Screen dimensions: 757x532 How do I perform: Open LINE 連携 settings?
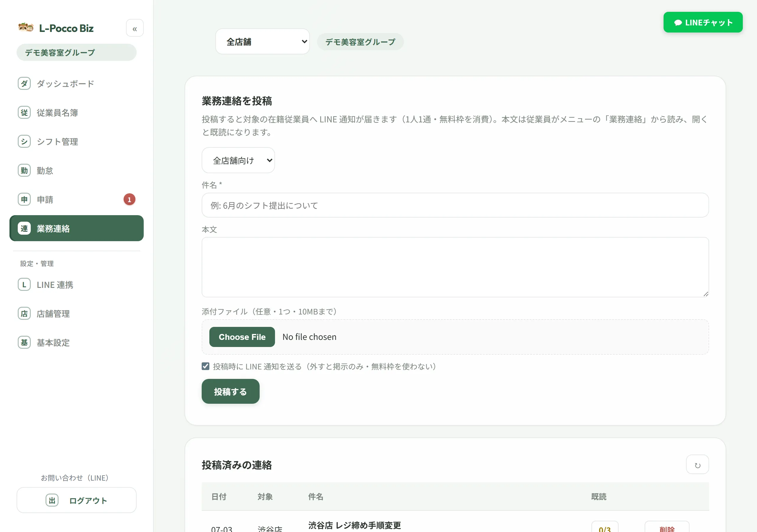click(77, 285)
